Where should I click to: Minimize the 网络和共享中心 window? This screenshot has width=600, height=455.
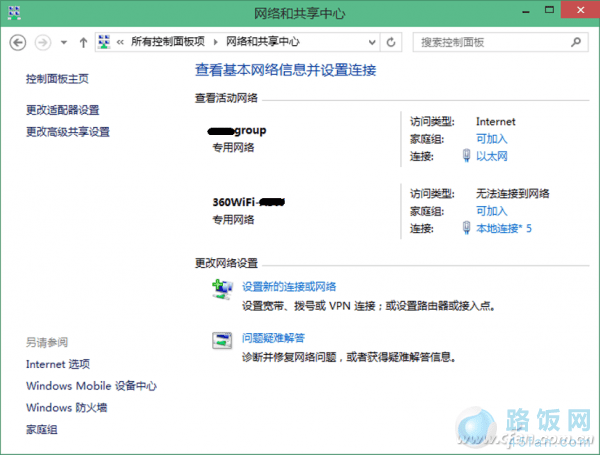coord(526,11)
